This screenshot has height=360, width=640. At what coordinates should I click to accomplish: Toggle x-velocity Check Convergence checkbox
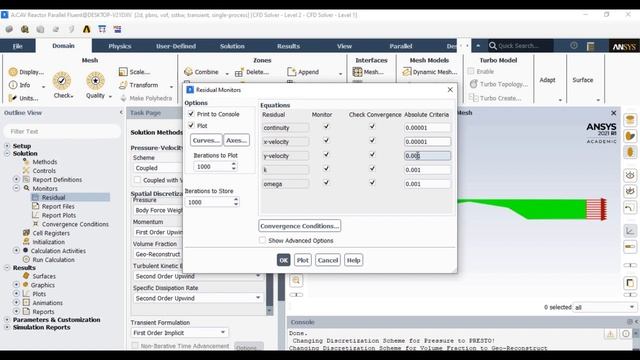pos(372,140)
